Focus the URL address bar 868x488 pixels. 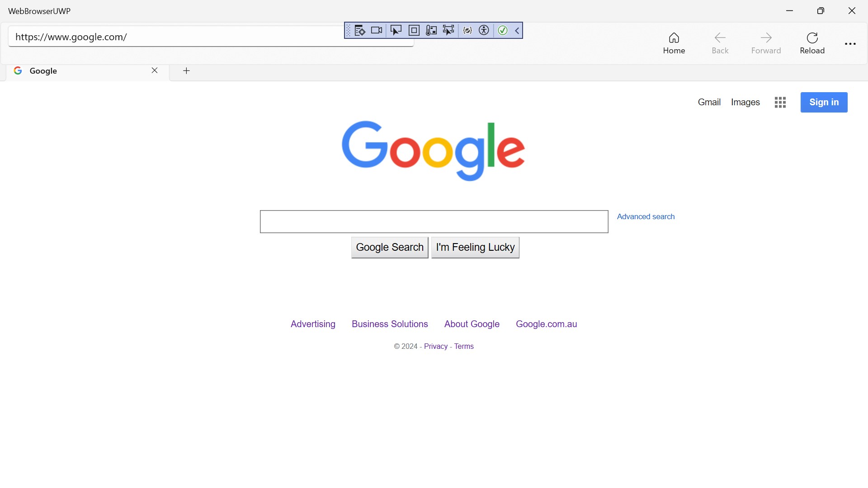click(211, 37)
